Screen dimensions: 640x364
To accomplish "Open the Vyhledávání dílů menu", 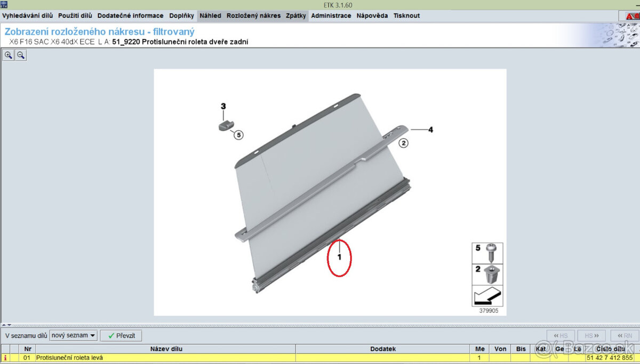I will coord(28,16).
